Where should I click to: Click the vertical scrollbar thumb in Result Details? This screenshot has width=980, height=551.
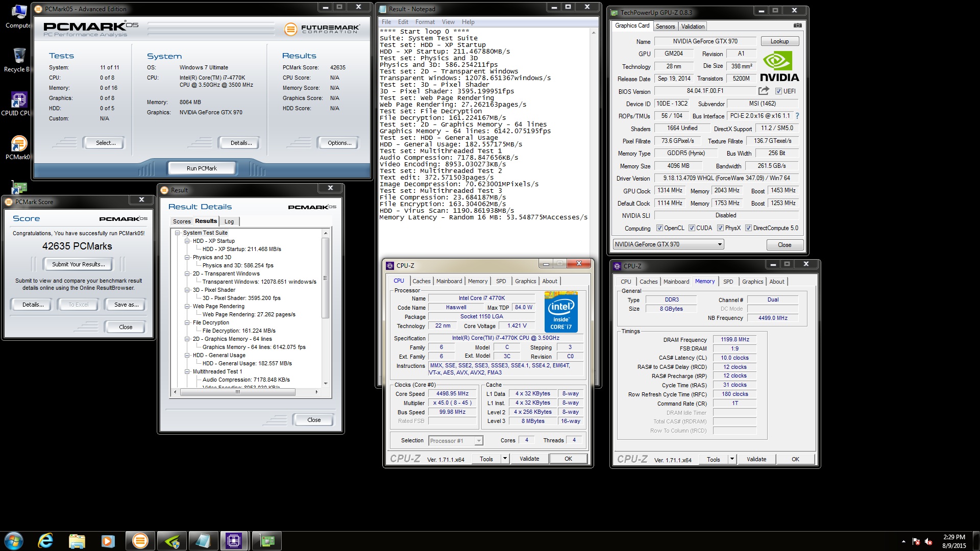[x=325, y=278]
